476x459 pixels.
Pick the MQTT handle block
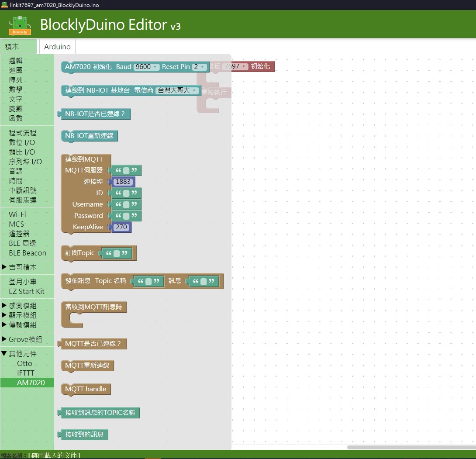pyautogui.click(x=86, y=390)
